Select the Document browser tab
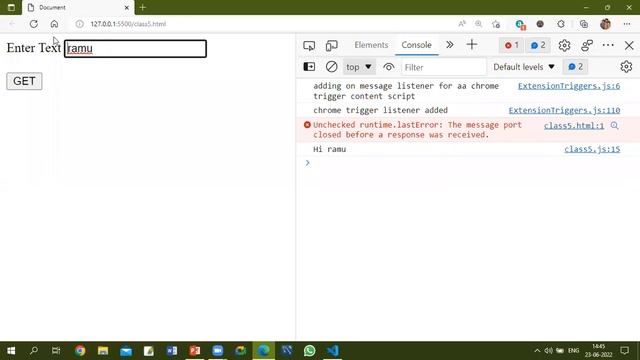640x360 pixels. pos(77,7)
